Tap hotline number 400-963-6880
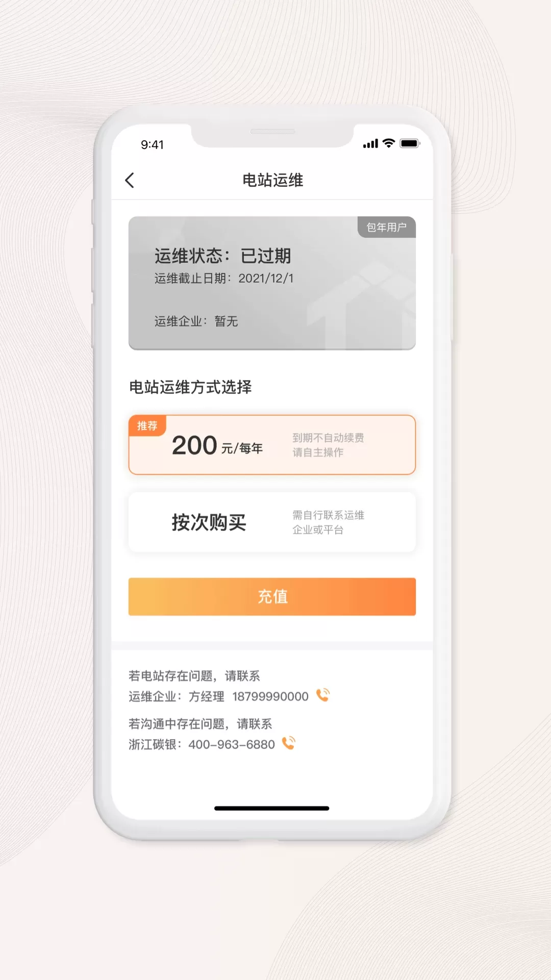This screenshot has width=551, height=980. click(x=232, y=745)
